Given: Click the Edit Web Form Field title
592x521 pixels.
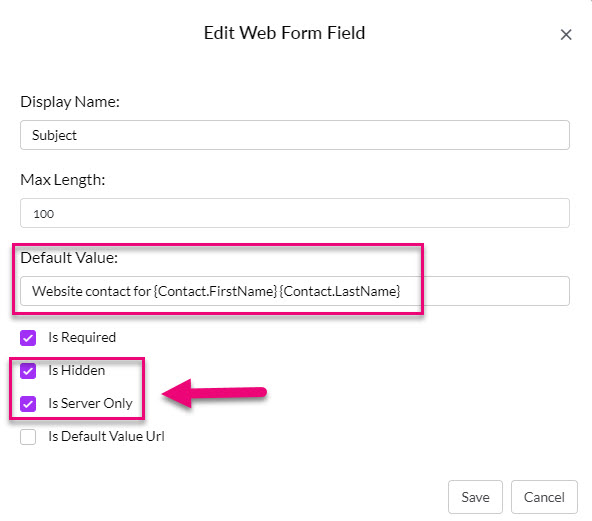Looking at the screenshot, I should (x=284, y=33).
